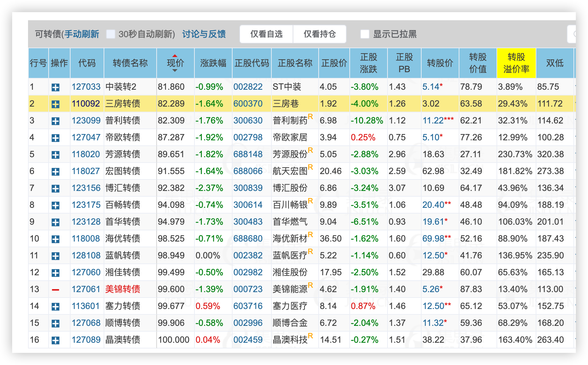Add 晶澳转债 via plus icon
The width and height of the screenshot is (588, 365).
pyautogui.click(x=55, y=340)
